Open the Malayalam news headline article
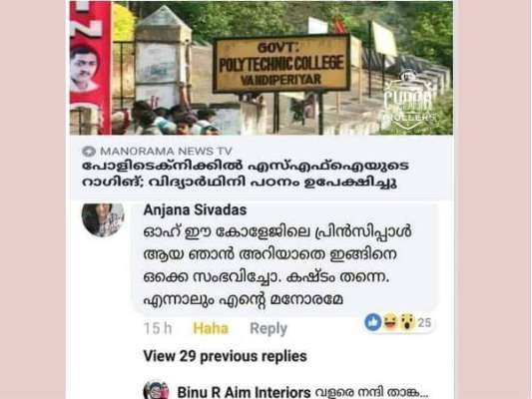Screen dimensions: 532x399 (x=245, y=174)
